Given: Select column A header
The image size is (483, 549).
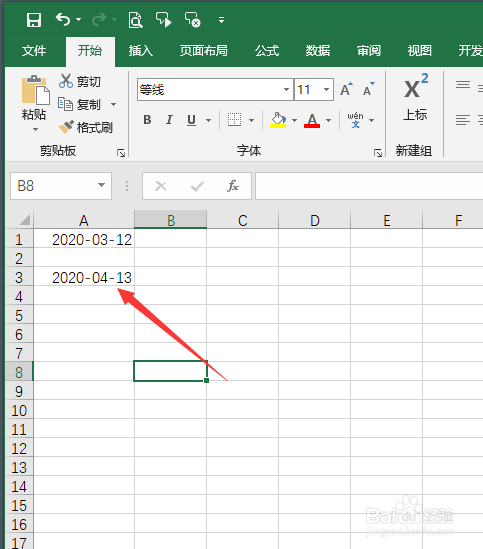Looking at the screenshot, I should pyautogui.click(x=84, y=221).
